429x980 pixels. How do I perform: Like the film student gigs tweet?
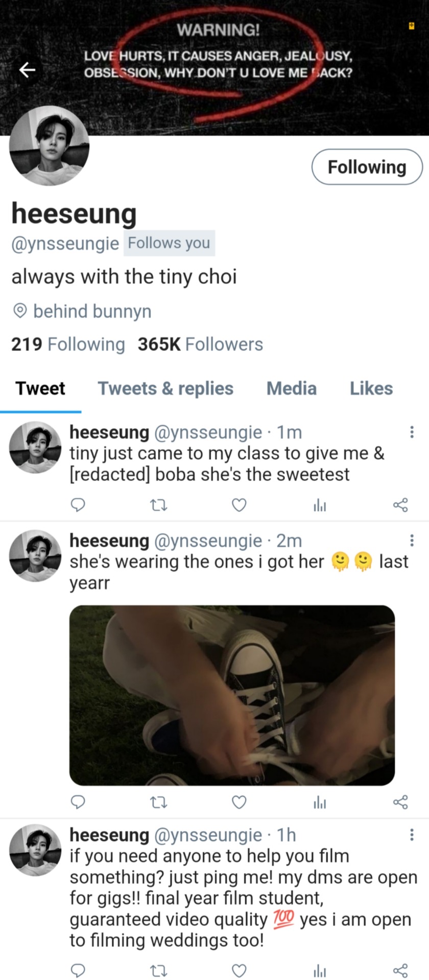239,970
